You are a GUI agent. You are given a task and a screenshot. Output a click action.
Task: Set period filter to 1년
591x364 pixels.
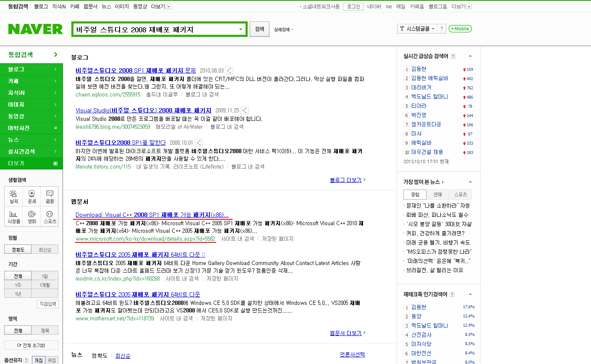coord(18,294)
